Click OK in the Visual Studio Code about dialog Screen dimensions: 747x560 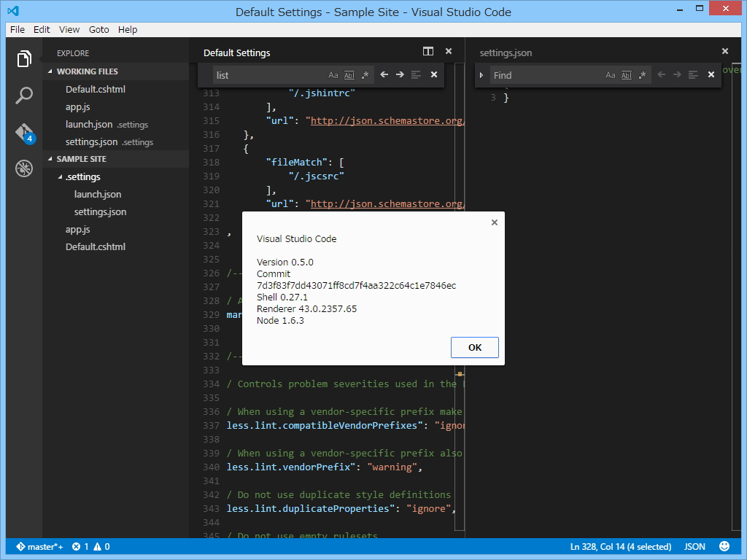474,347
